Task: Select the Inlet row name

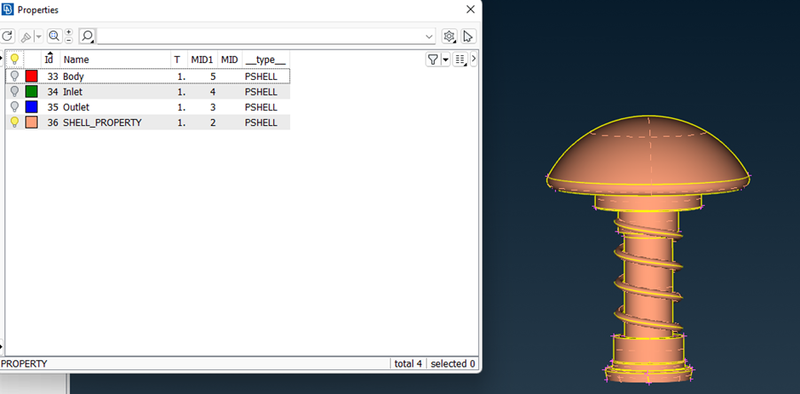Action: (x=72, y=92)
